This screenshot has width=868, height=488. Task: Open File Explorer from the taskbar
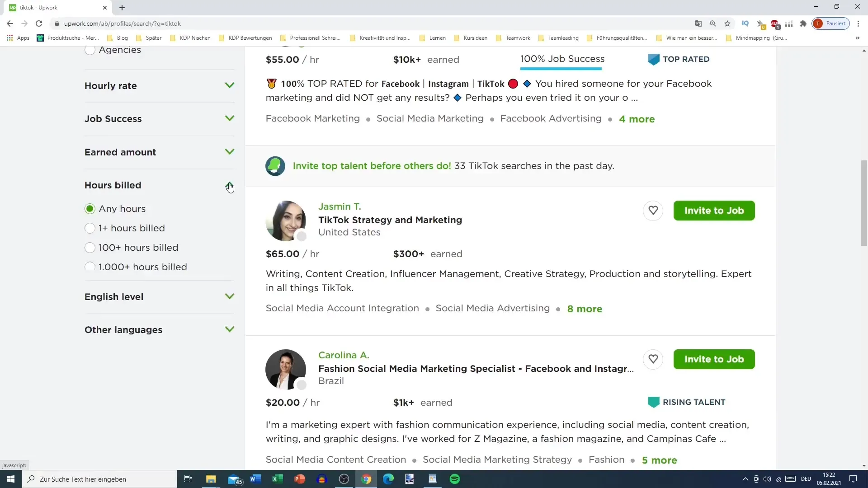(x=211, y=479)
